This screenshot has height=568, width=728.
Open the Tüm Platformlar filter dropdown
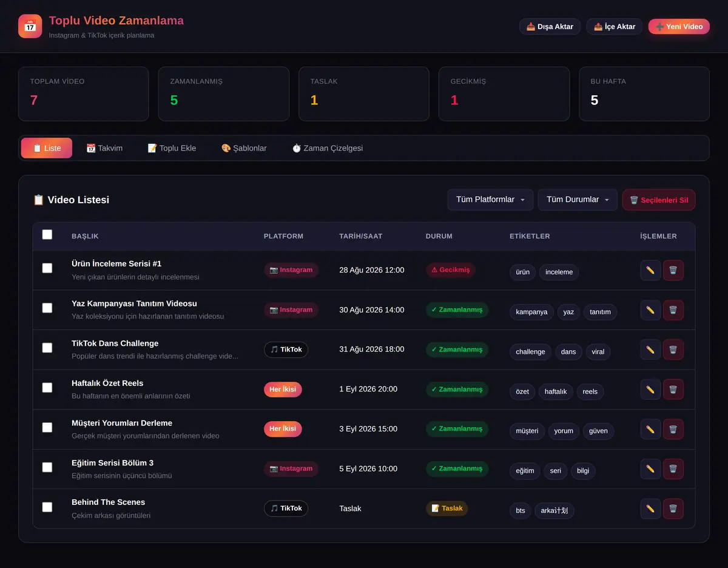coord(490,200)
